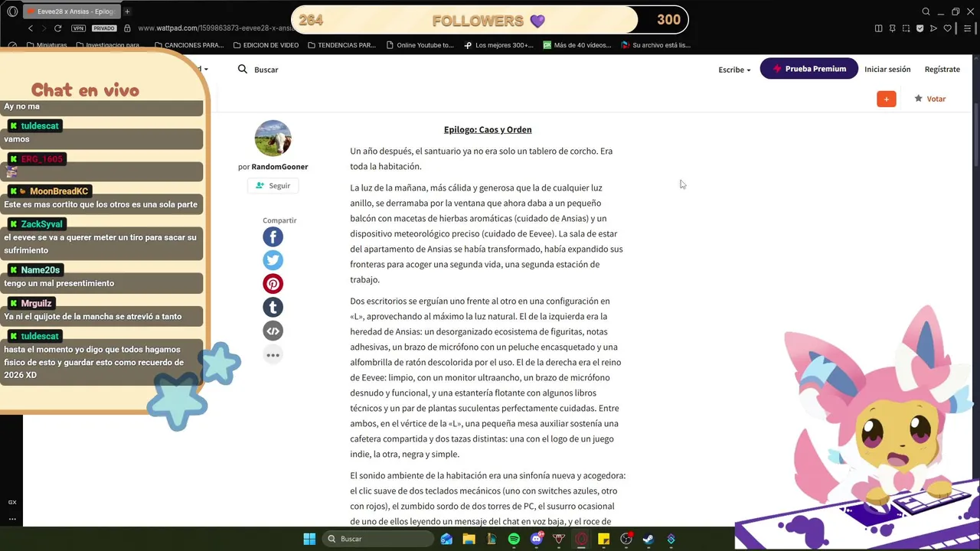Open RandomGooner author profile link

click(x=279, y=167)
